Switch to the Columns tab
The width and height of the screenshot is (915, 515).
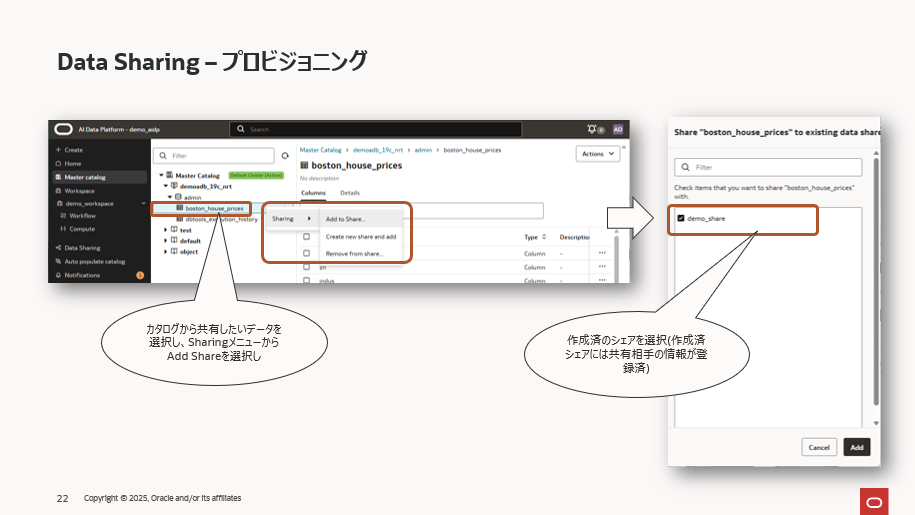pyautogui.click(x=313, y=193)
